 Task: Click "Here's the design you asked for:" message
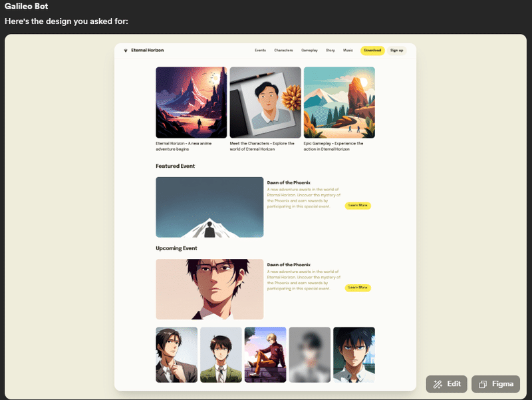pyautogui.click(x=66, y=21)
